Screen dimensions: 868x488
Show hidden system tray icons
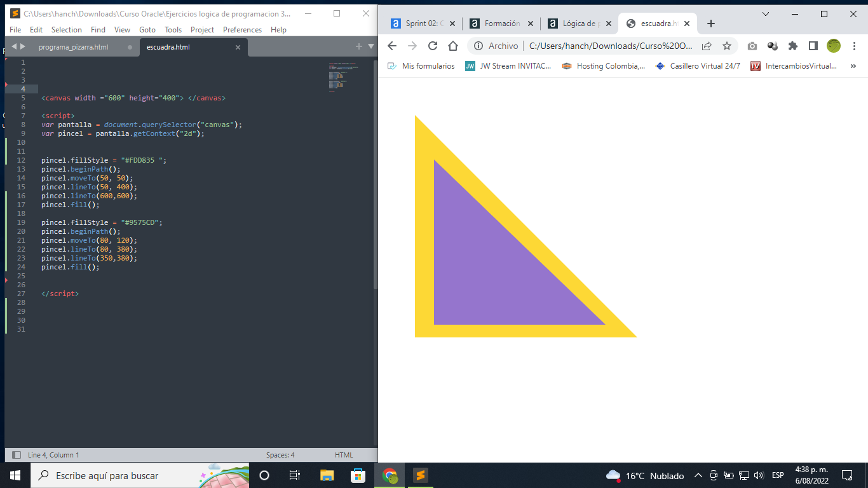coord(698,475)
